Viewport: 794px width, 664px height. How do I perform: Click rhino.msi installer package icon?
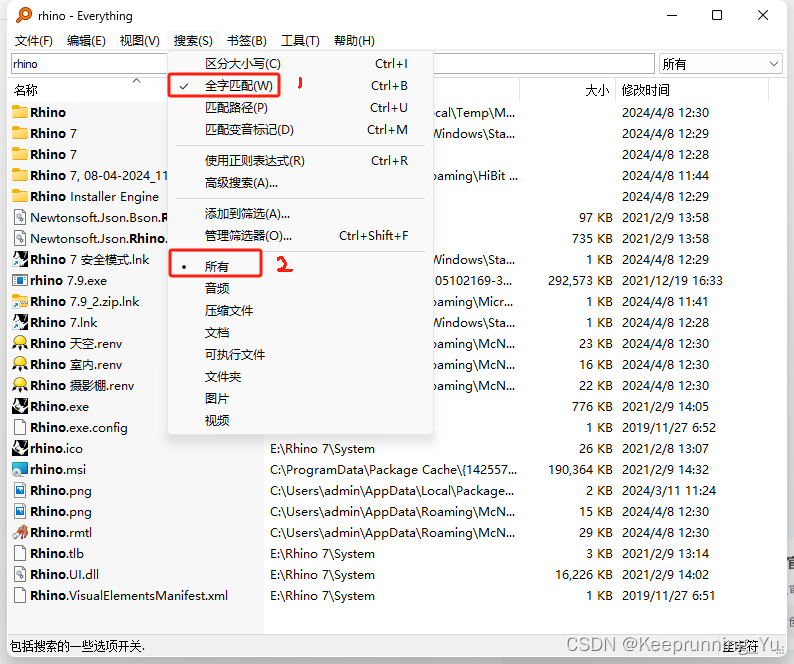pos(20,470)
